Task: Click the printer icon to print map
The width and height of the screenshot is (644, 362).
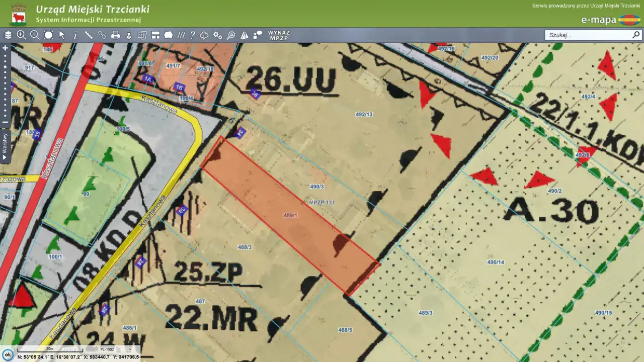Action: pos(115,35)
